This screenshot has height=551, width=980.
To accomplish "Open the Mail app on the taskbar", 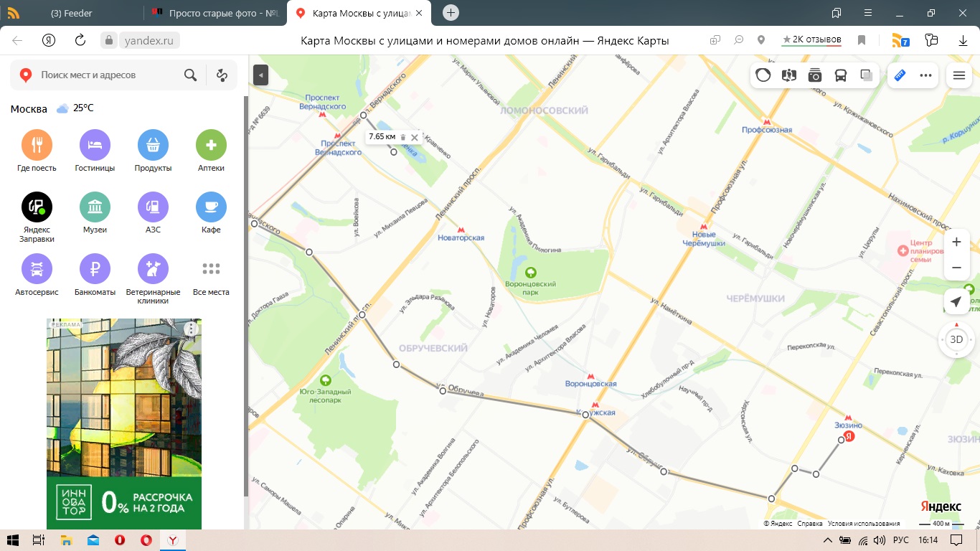I will click(x=93, y=540).
